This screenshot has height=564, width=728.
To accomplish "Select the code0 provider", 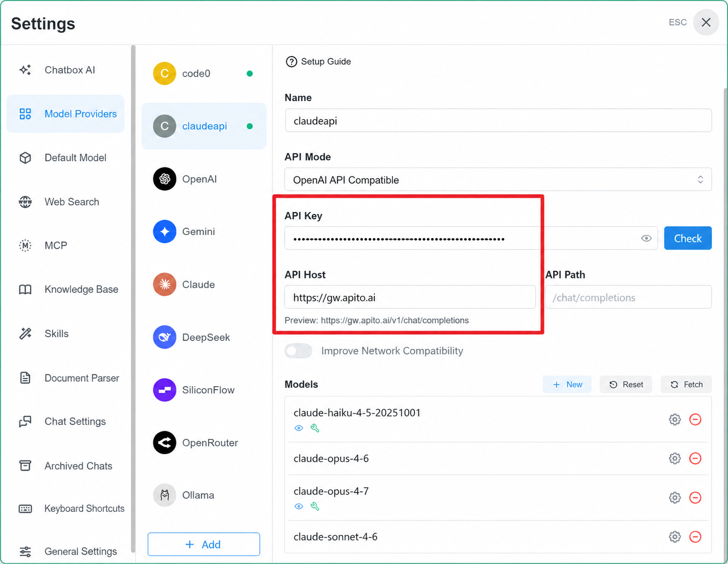I will pyautogui.click(x=204, y=74).
